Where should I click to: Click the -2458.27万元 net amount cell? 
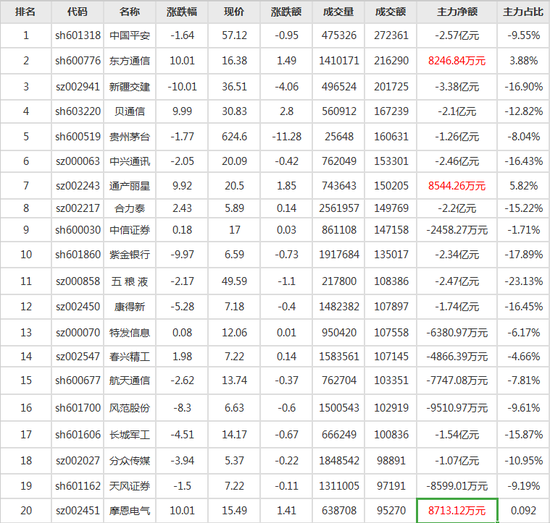(457, 230)
